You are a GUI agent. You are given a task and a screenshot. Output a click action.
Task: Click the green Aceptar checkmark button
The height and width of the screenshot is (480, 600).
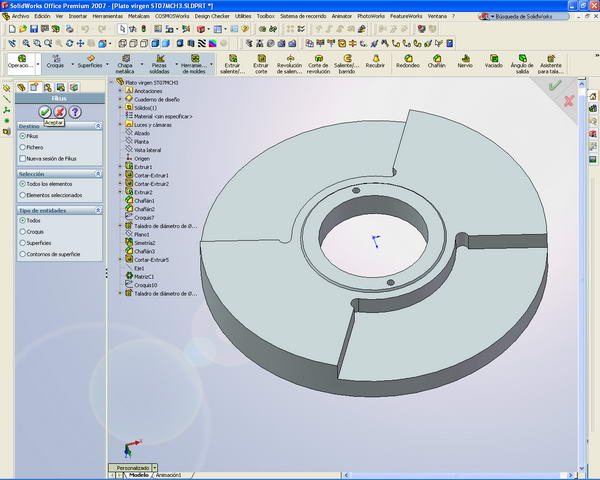[x=44, y=113]
